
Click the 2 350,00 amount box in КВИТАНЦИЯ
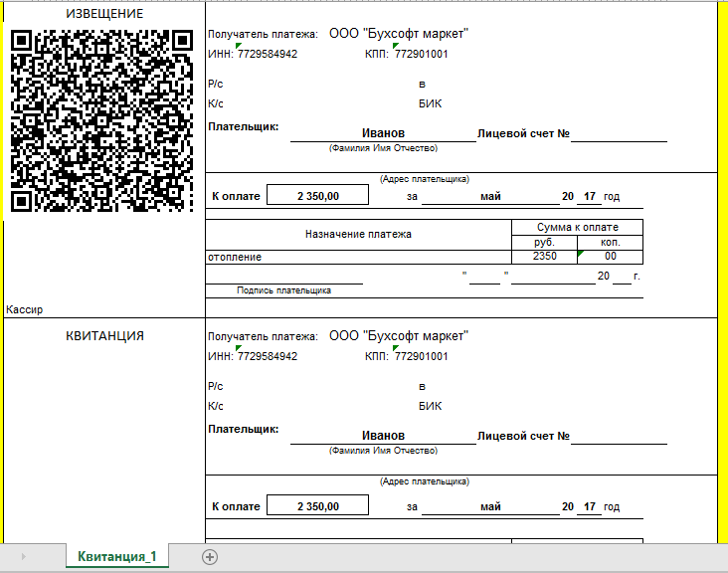tap(317, 506)
